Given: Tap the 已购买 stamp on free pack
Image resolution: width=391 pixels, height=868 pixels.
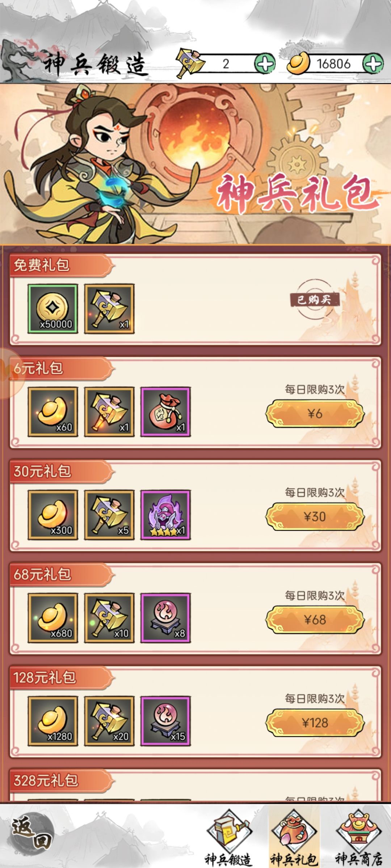Looking at the screenshot, I should pyautogui.click(x=314, y=299).
